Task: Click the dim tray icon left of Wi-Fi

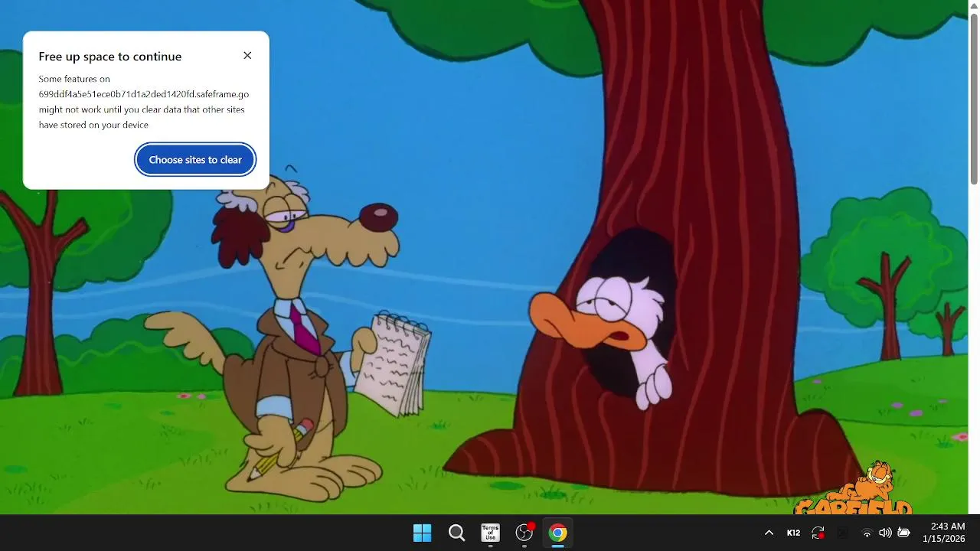Action: [x=843, y=533]
